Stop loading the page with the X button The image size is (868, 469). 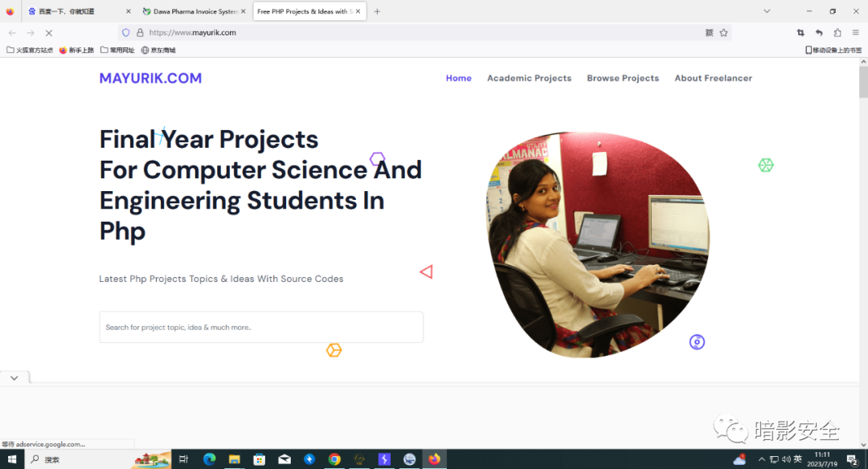tap(49, 33)
